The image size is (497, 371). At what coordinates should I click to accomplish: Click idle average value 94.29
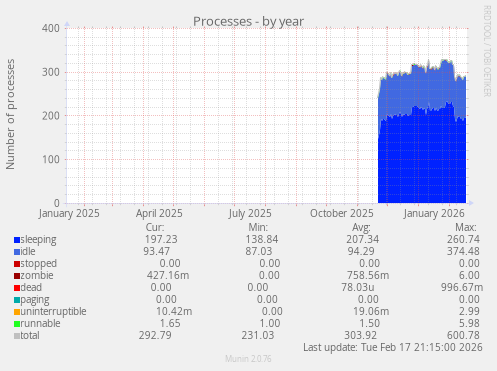tap(361, 251)
